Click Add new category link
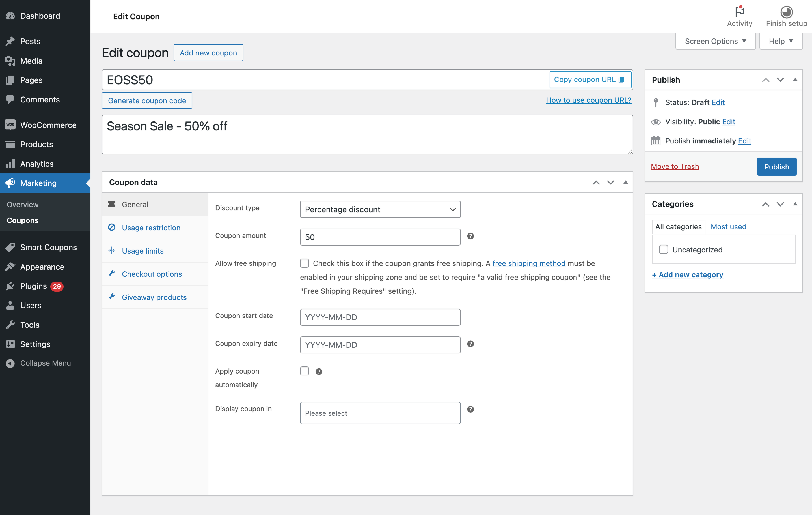812x515 pixels. pyautogui.click(x=688, y=275)
